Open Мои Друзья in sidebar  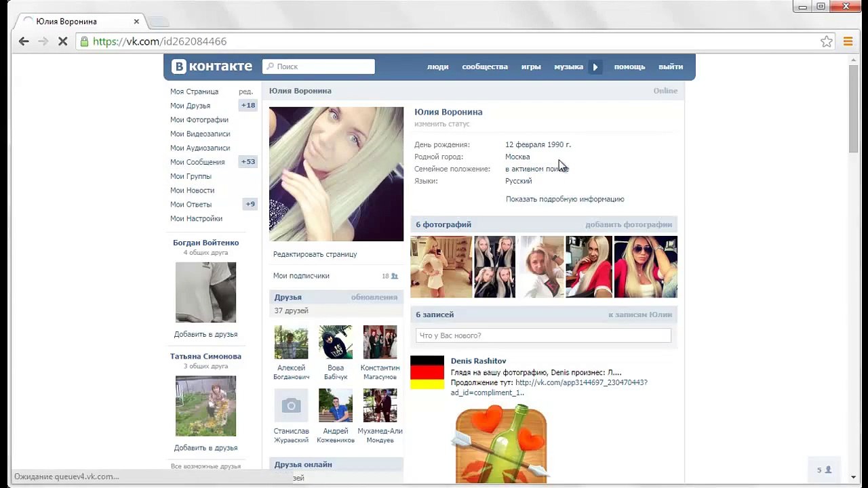point(190,106)
